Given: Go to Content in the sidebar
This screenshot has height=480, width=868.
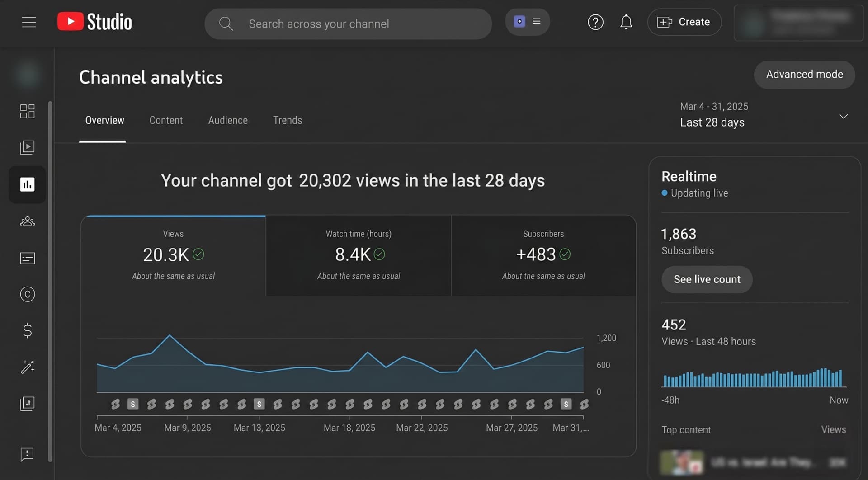Looking at the screenshot, I should click(27, 147).
